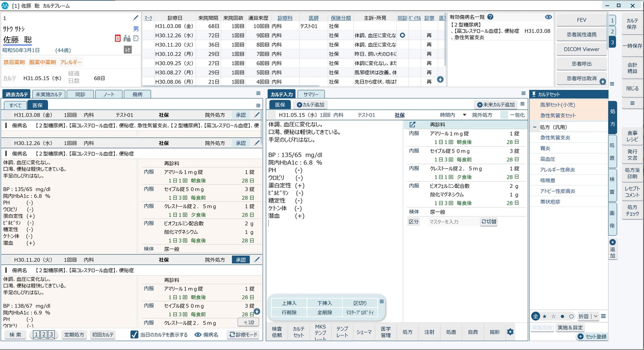Click the popout icon beside 再診料
644x350 pixels.
point(412,124)
